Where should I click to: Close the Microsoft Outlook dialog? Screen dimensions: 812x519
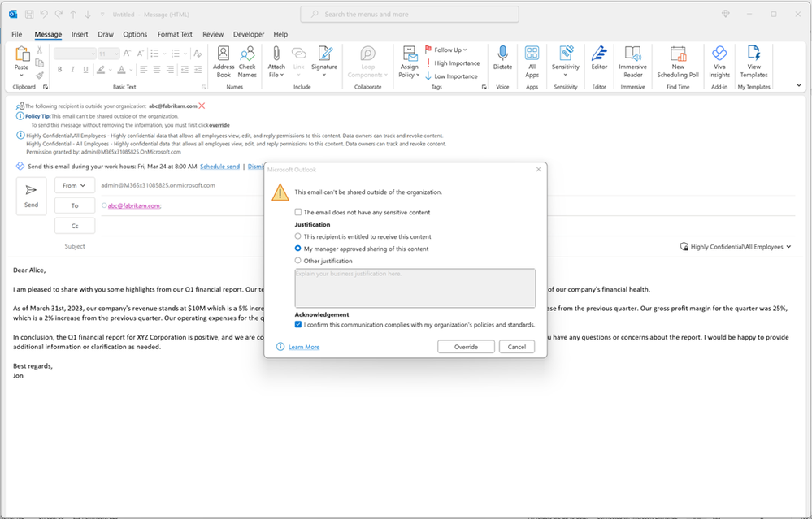pyautogui.click(x=539, y=169)
